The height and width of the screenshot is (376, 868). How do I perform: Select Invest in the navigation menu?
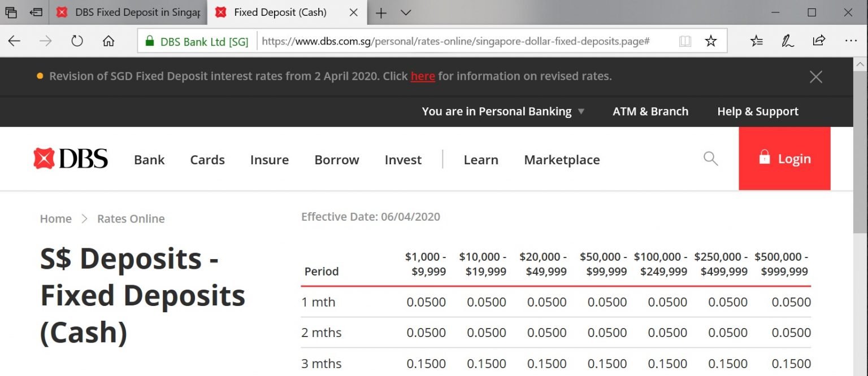(x=403, y=160)
